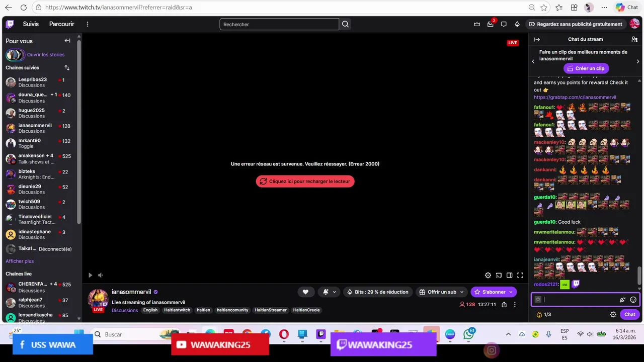Click the chat scrollbar
This screenshot has width=644, height=362.
coord(640,275)
